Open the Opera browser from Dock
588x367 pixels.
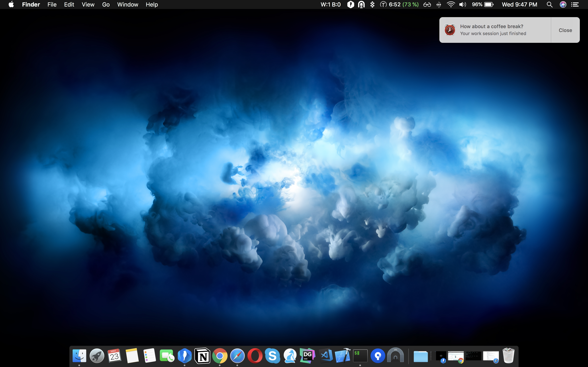click(x=255, y=356)
